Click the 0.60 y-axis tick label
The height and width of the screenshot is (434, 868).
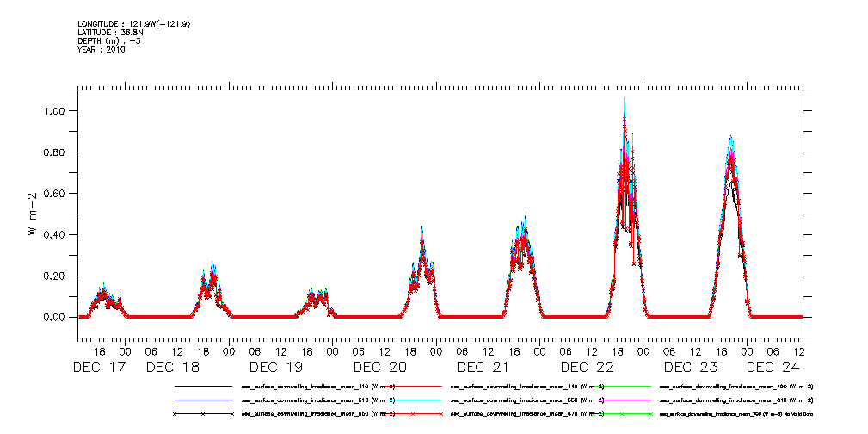point(55,194)
